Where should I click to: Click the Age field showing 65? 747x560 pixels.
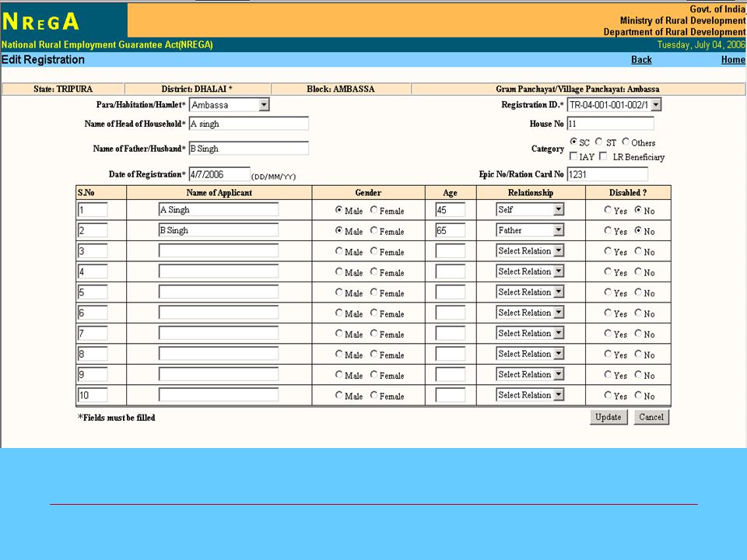click(451, 230)
